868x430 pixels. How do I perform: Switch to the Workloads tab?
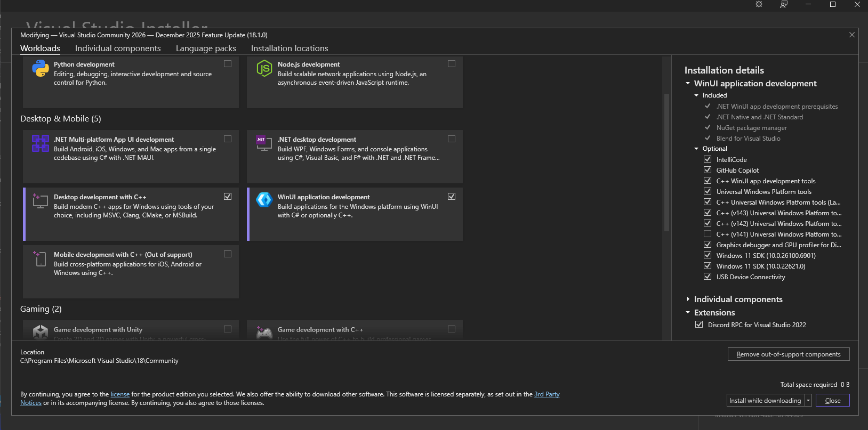click(x=40, y=48)
